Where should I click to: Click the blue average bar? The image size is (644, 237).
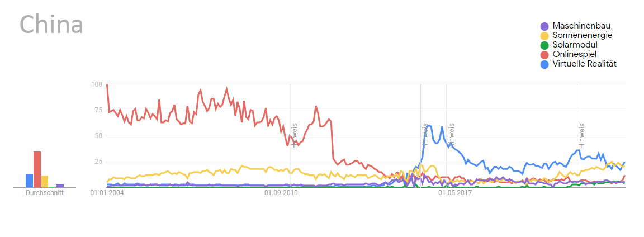click(29, 181)
